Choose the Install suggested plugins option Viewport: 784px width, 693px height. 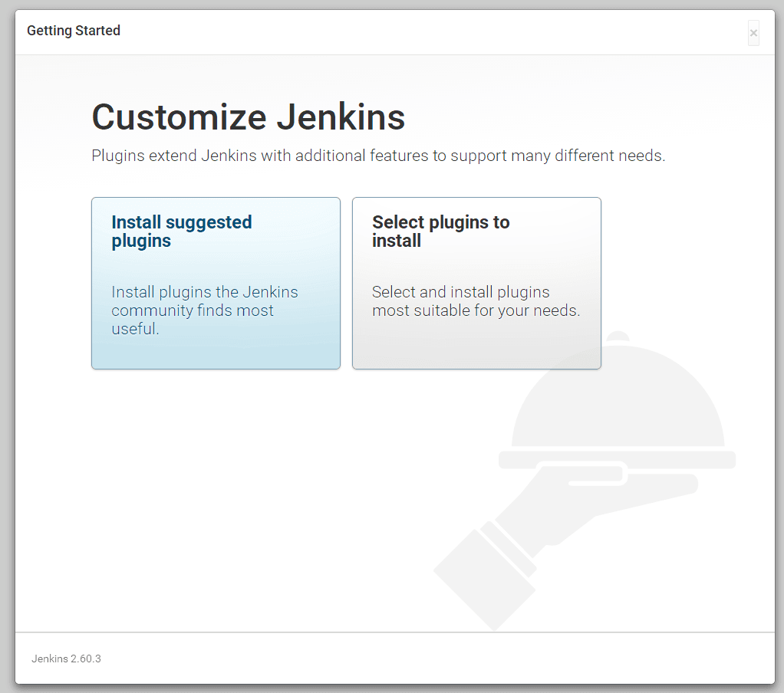tap(216, 284)
